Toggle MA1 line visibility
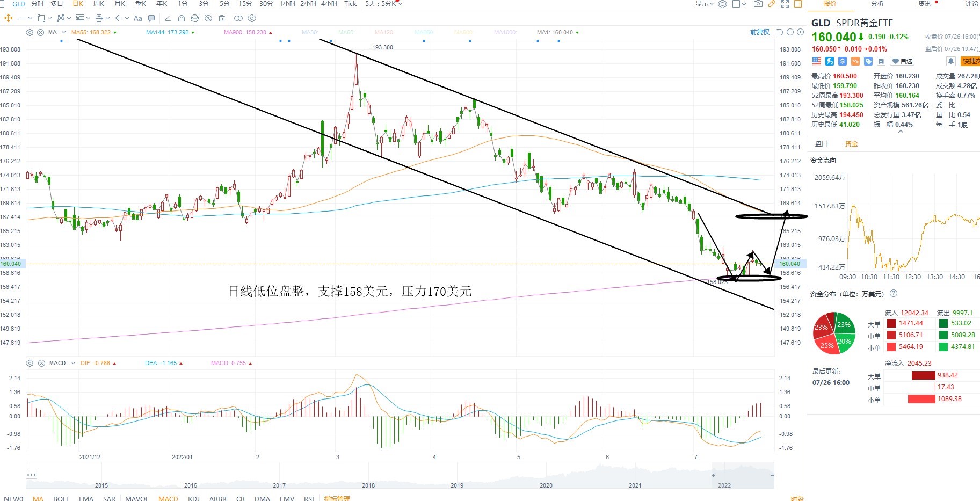Viewport: 980px width, 501px height. click(x=558, y=32)
